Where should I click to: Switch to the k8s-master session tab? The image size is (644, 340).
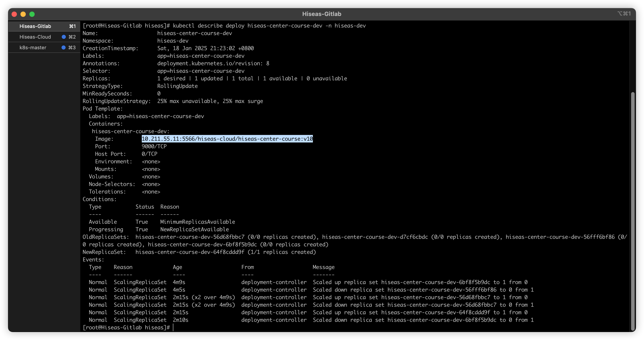(44, 47)
